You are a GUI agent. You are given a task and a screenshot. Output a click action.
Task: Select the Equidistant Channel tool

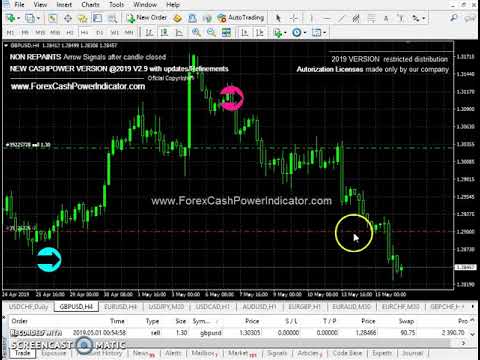point(356,18)
